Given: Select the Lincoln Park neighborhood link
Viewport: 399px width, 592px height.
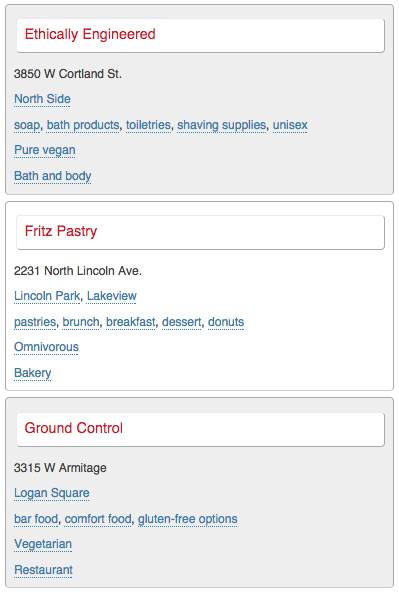Looking at the screenshot, I should click(47, 296).
